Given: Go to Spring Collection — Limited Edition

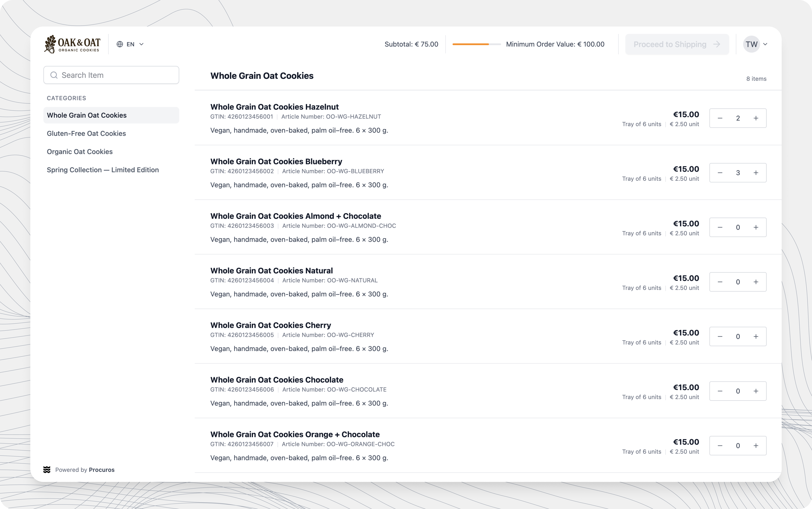Looking at the screenshot, I should pyautogui.click(x=103, y=170).
